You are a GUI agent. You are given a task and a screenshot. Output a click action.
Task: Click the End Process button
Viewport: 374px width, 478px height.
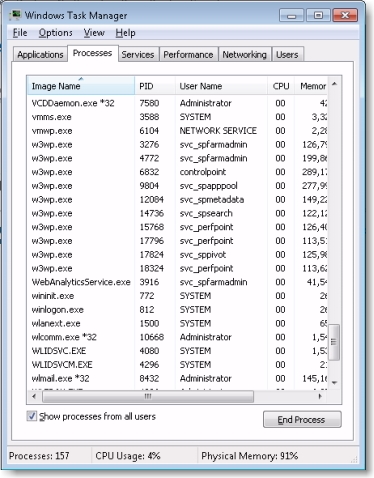pyautogui.click(x=302, y=419)
